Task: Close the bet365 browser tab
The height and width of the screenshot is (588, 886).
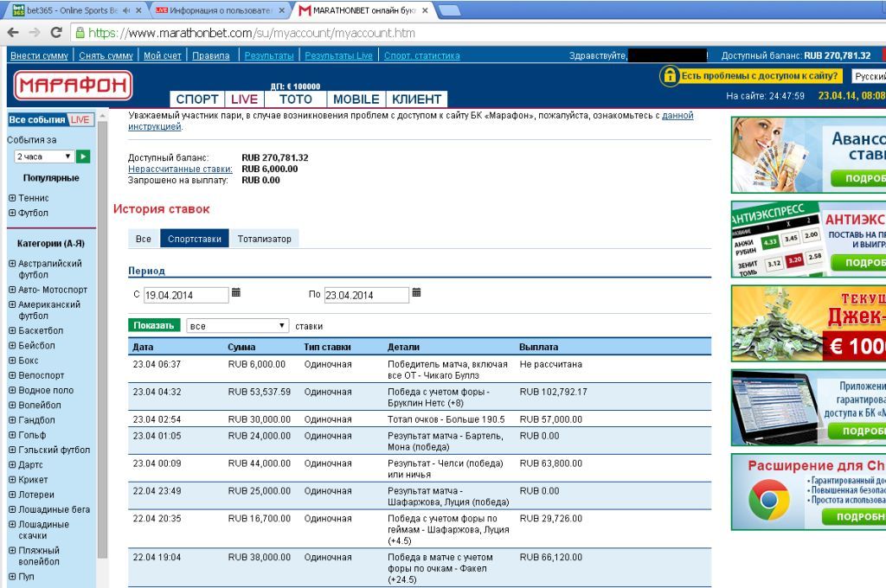Action: (x=138, y=10)
